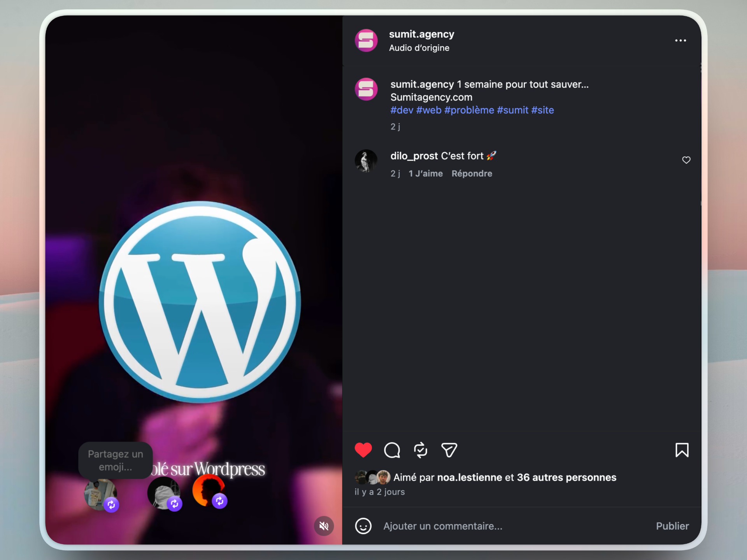Click the Publier button
The width and height of the screenshot is (747, 560).
[672, 526]
